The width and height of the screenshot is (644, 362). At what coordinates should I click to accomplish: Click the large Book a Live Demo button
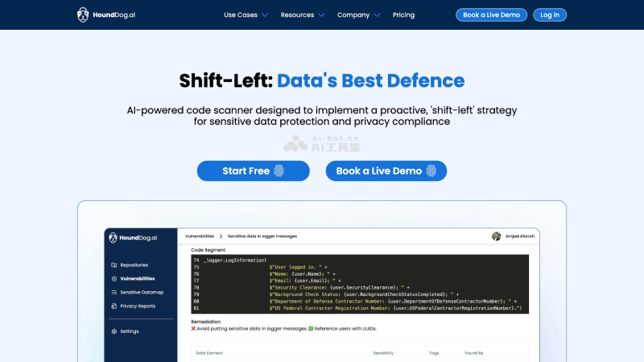tap(386, 171)
